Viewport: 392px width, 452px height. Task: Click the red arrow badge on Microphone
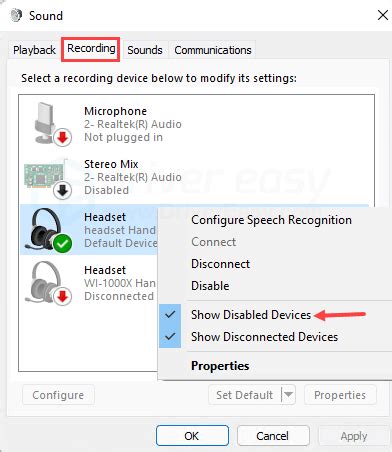tap(62, 137)
